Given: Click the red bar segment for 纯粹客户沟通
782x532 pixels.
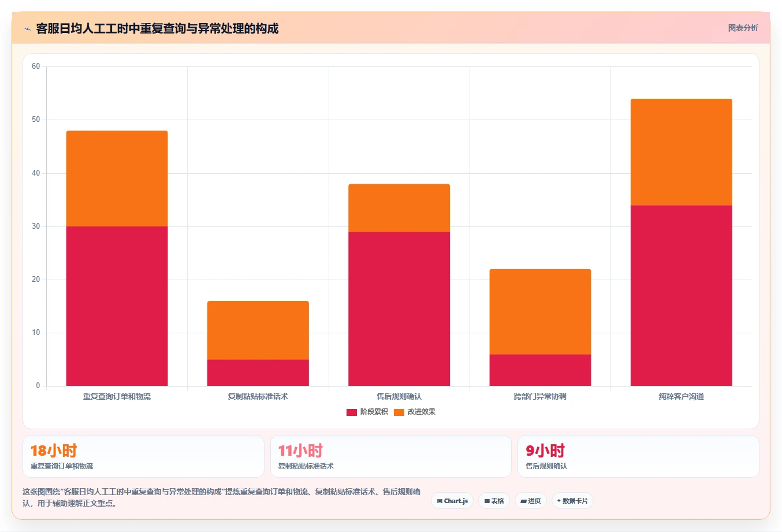Looking at the screenshot, I should coord(682,296).
